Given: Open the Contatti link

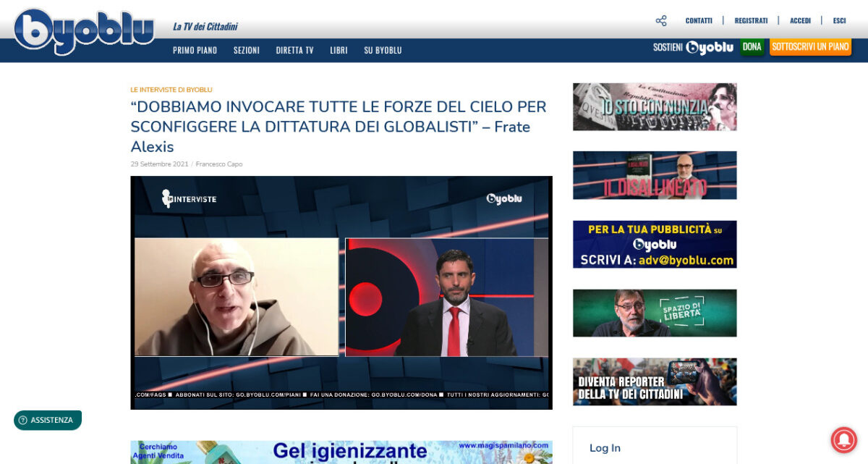Looking at the screenshot, I should [699, 21].
